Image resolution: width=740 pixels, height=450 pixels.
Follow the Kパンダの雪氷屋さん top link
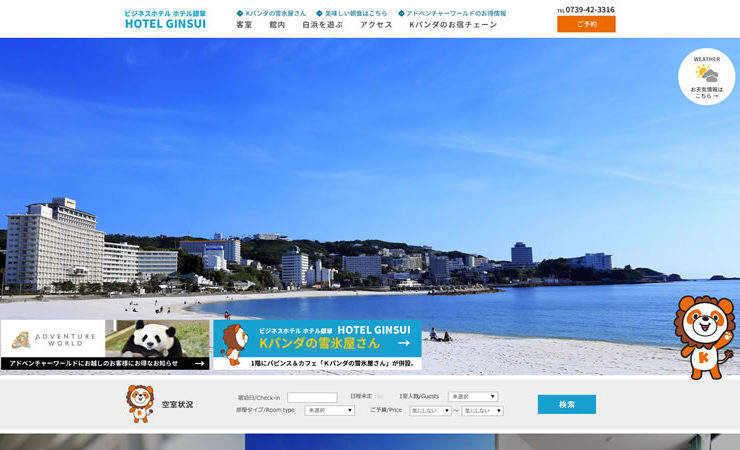[271, 13]
